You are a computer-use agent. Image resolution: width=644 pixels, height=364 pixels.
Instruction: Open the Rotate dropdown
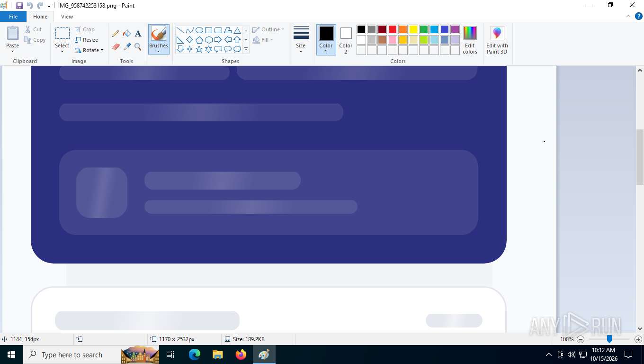89,50
